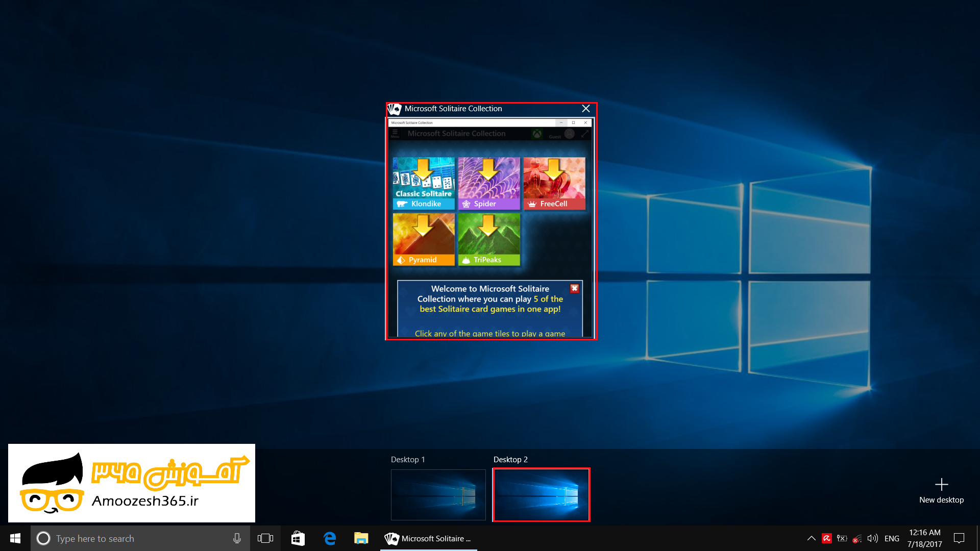The width and height of the screenshot is (980, 551).
Task: Toggle the Task View button
Action: 265,538
